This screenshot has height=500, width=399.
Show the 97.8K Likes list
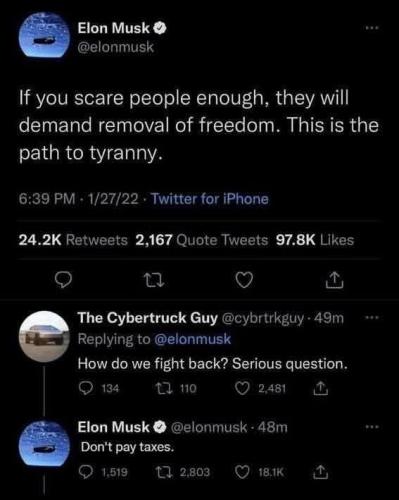[315, 240]
